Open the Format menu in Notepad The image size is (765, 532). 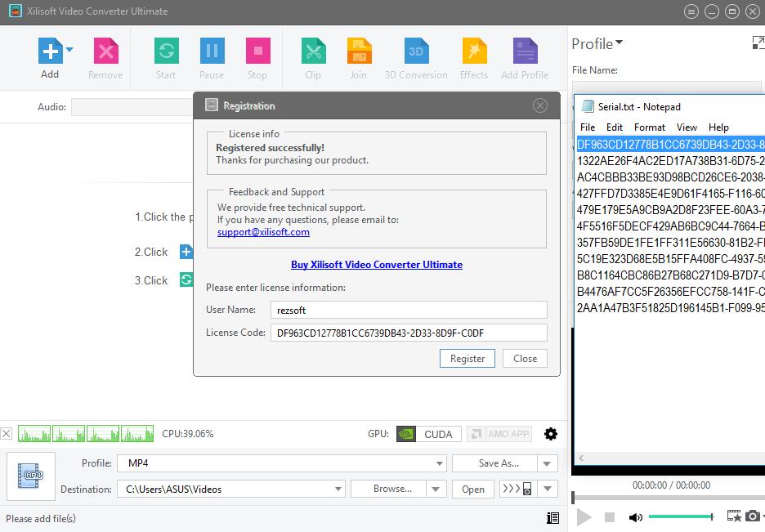(650, 127)
